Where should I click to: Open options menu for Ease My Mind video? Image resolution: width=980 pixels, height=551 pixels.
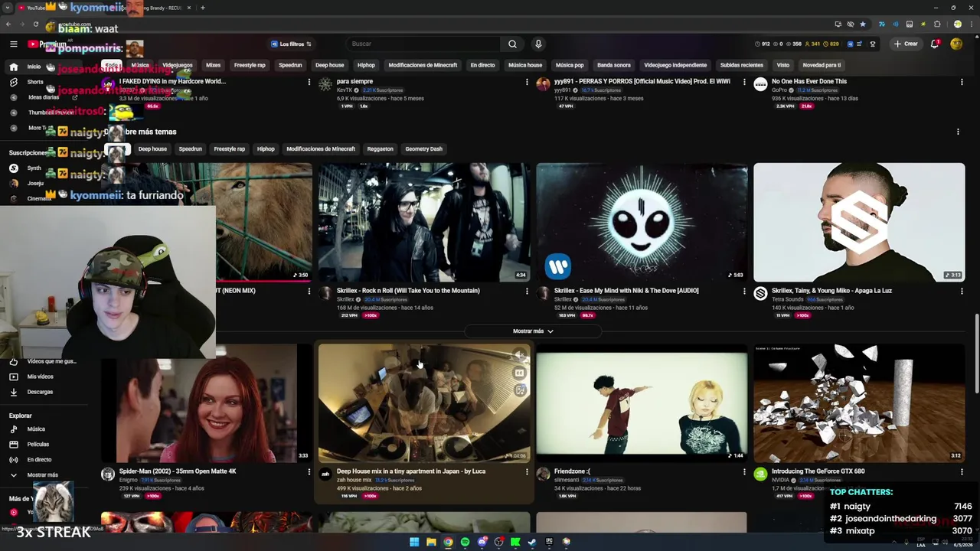pyautogui.click(x=744, y=291)
